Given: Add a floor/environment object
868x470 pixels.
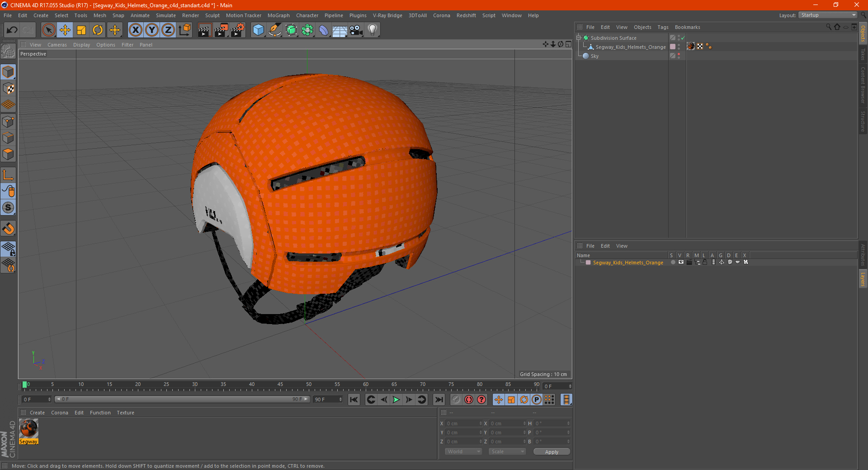Looking at the screenshot, I should (x=340, y=30).
